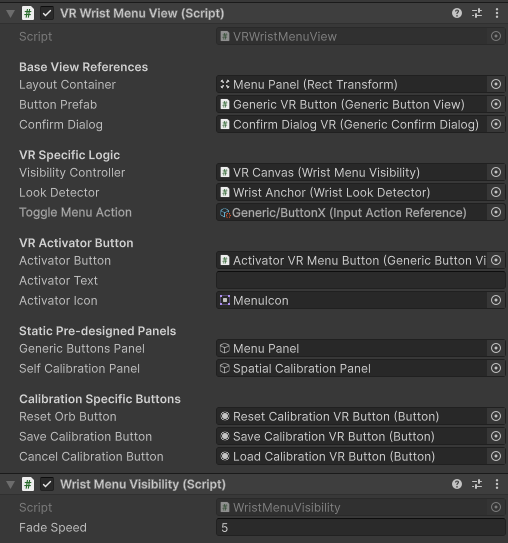Open help for Wrist Menu Visibility script
The height and width of the screenshot is (543, 508).
[457, 484]
